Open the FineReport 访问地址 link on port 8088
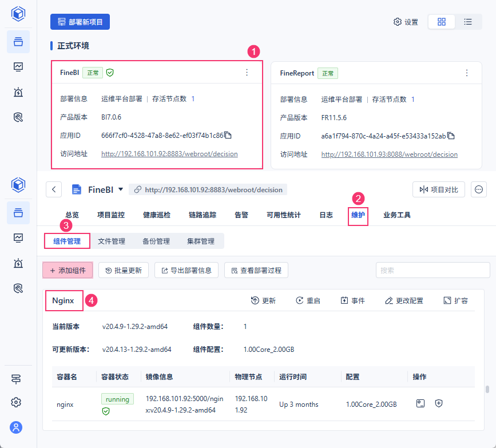The height and width of the screenshot is (448, 496). pos(390,154)
